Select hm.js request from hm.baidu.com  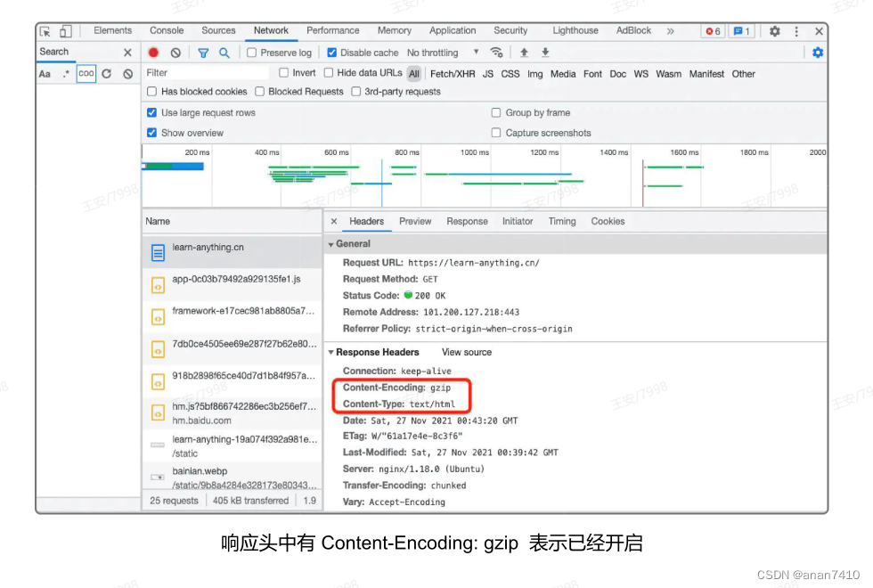232,413
